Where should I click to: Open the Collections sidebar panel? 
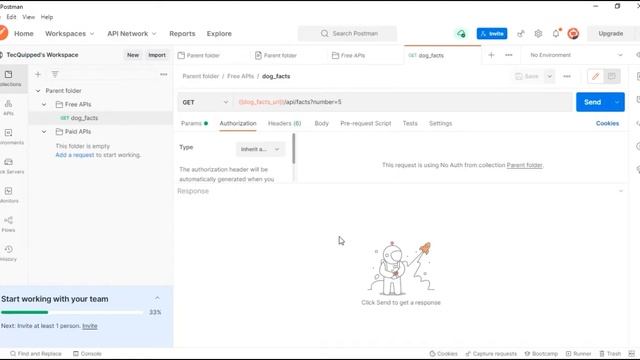pos(10,78)
